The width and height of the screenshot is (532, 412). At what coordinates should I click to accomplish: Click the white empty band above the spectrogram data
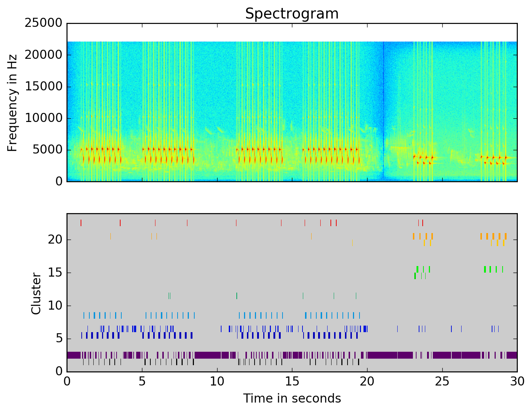pyautogui.click(x=292, y=32)
